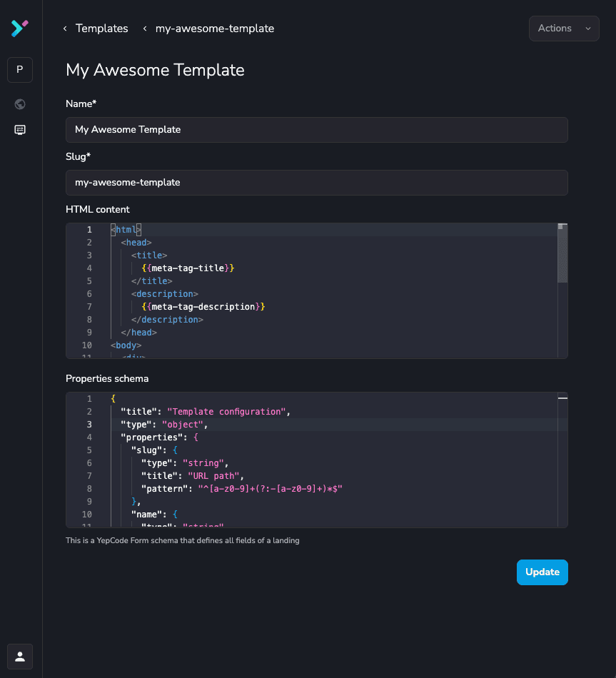Image resolution: width=616 pixels, height=678 pixels.
Task: Click line 1 <html> in HTML editor
Action: point(126,230)
